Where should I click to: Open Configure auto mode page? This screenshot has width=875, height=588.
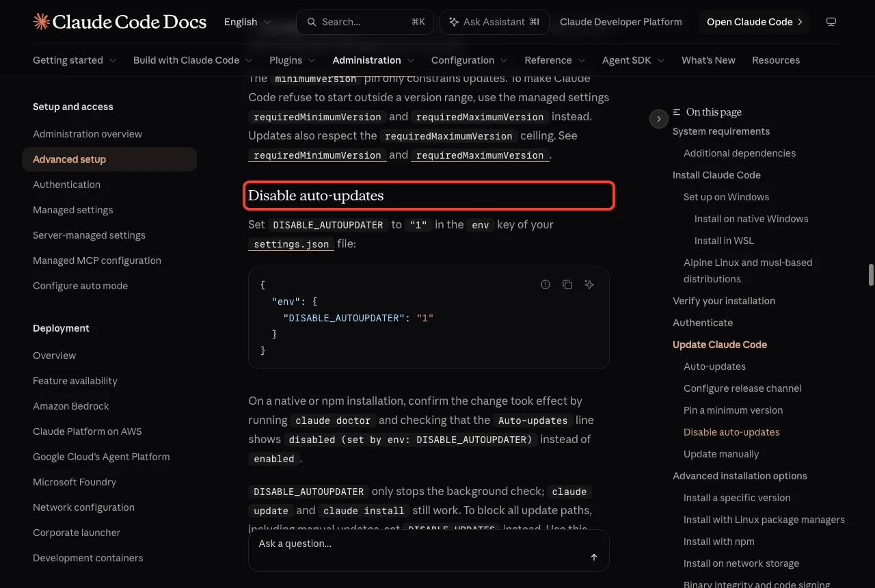(80, 286)
